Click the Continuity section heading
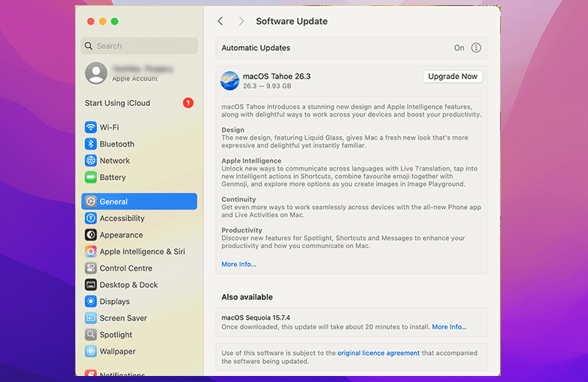Screen dimensions: 588x382 pyautogui.click(x=238, y=199)
